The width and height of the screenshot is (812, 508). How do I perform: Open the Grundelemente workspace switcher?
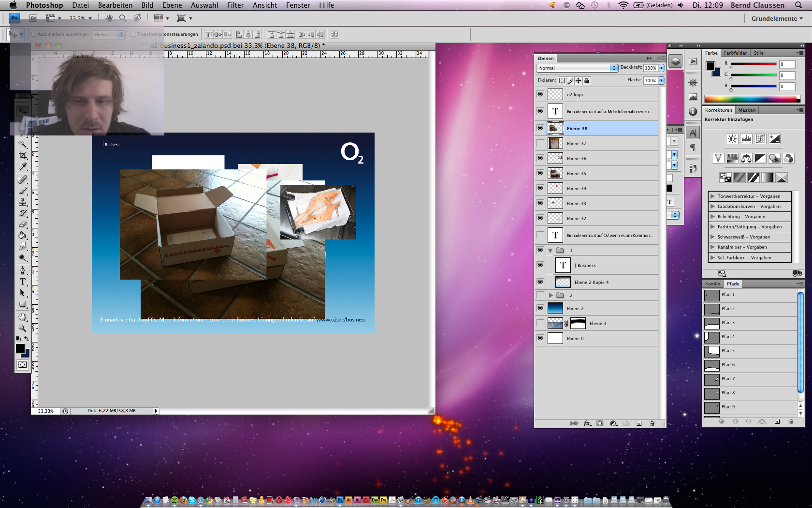tap(777, 18)
